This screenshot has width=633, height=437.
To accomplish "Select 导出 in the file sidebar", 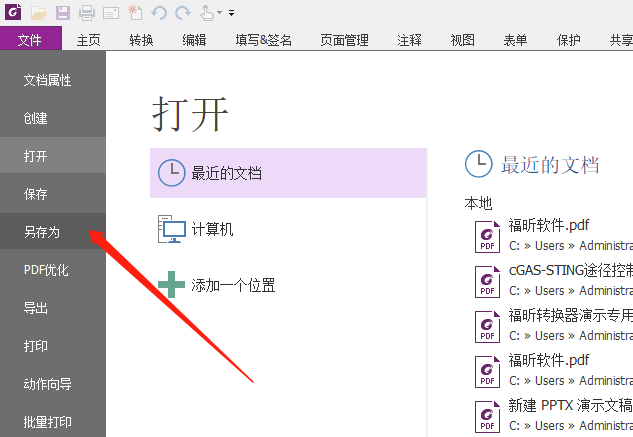I will click(x=53, y=308).
